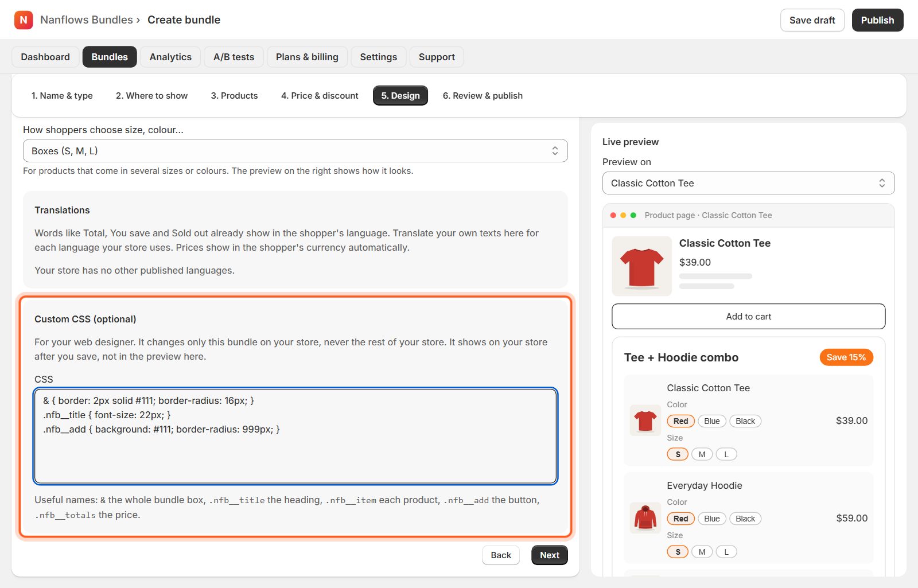The image size is (918, 588).
Task: Jump to step 6 Review & publish
Action: point(483,96)
